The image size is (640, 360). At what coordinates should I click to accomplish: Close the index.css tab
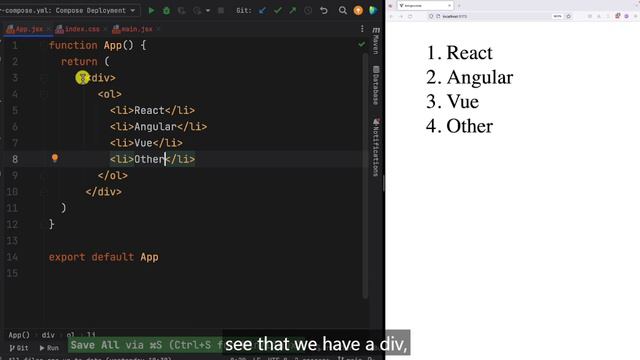(105, 29)
